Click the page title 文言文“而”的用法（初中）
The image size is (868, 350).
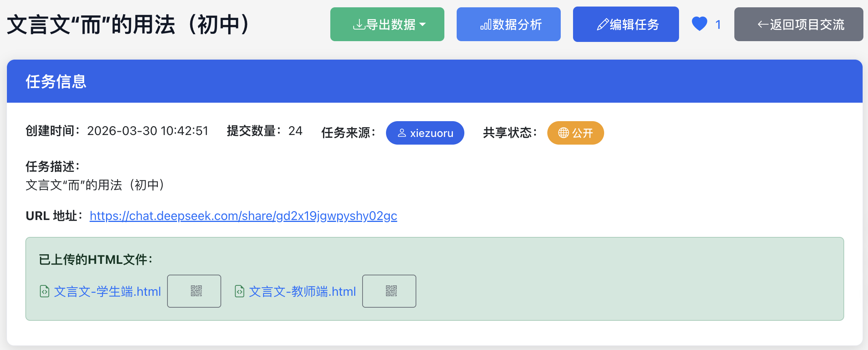[129, 25]
